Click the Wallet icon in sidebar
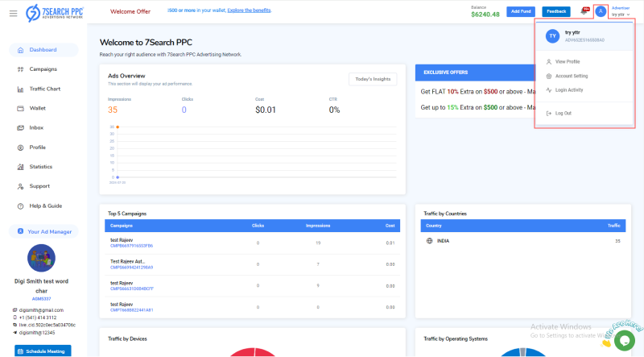The image size is (644, 357). (x=21, y=108)
